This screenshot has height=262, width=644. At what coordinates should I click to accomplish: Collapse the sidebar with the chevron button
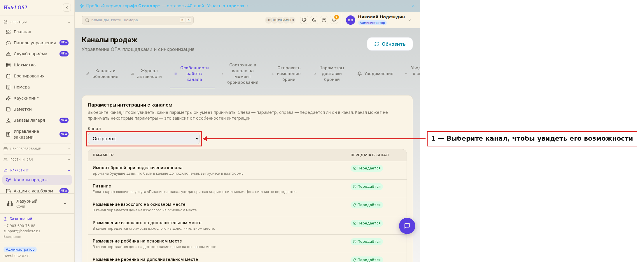pos(67,8)
